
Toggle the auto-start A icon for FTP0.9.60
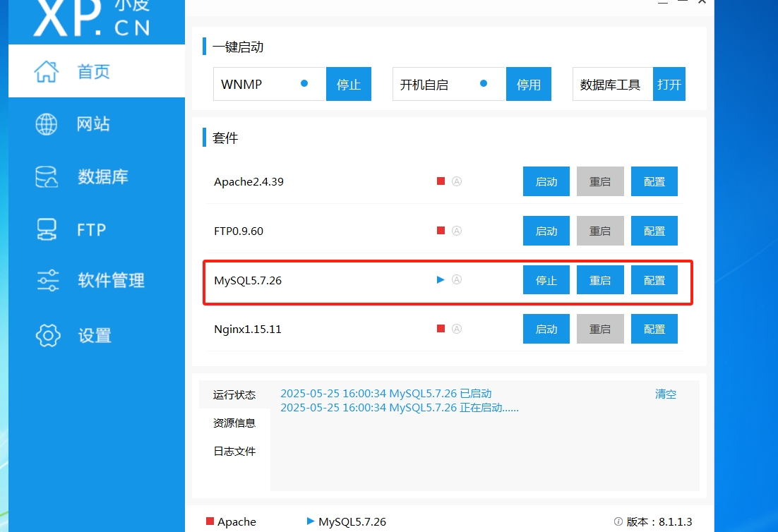coord(457,231)
